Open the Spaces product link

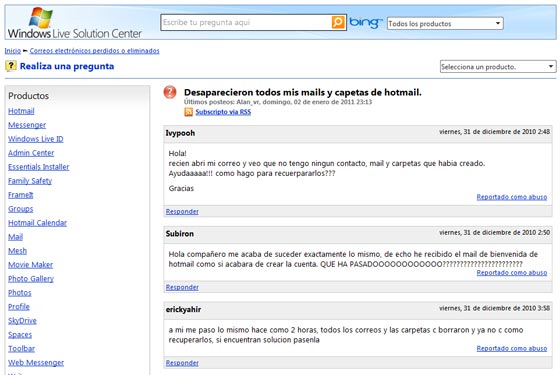coord(20,335)
